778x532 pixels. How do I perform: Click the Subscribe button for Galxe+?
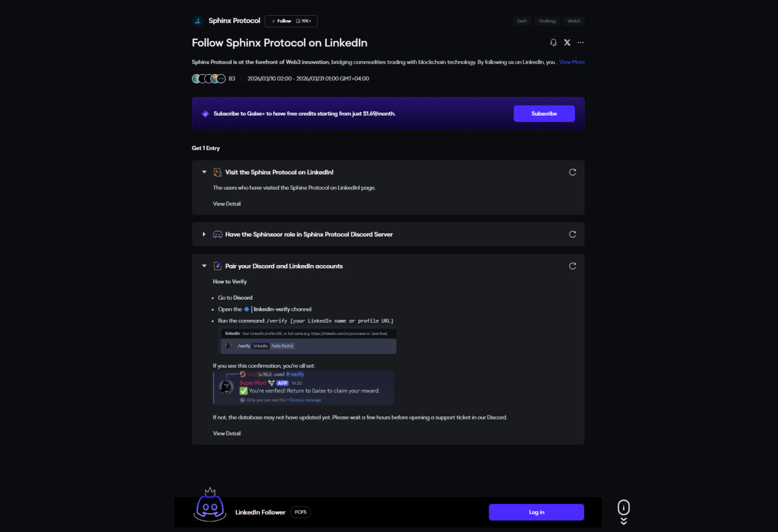pyautogui.click(x=544, y=114)
